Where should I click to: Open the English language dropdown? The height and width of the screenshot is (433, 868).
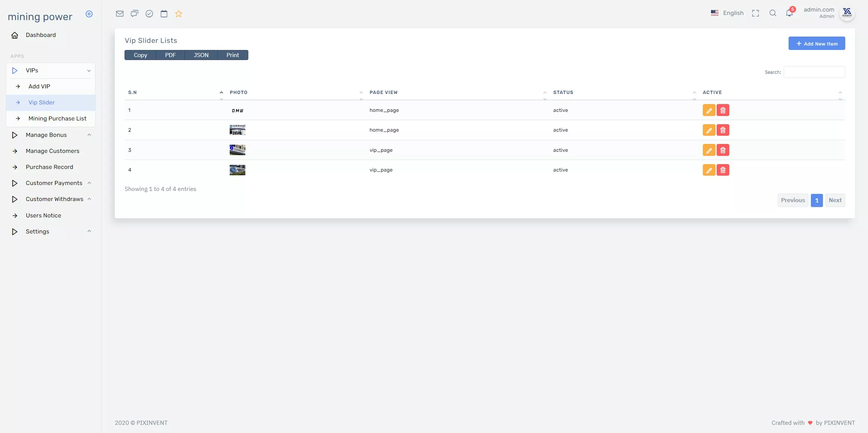click(x=727, y=13)
